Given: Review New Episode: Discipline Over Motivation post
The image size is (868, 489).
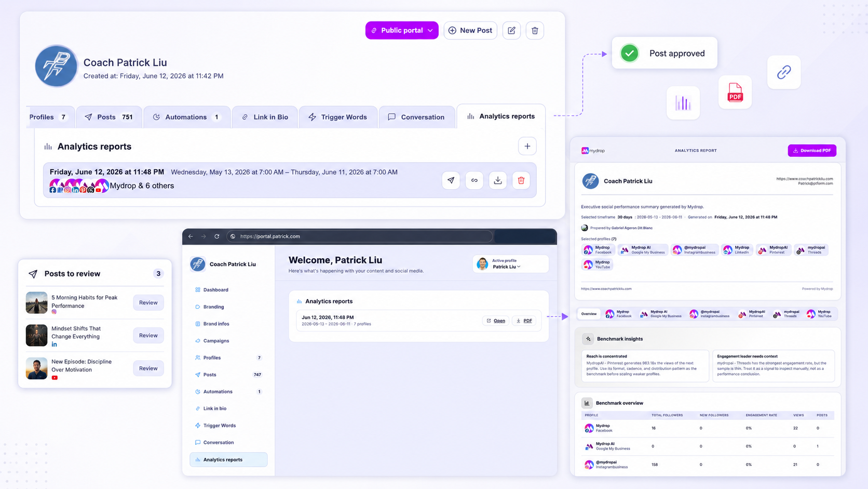Looking at the screenshot, I should point(148,368).
